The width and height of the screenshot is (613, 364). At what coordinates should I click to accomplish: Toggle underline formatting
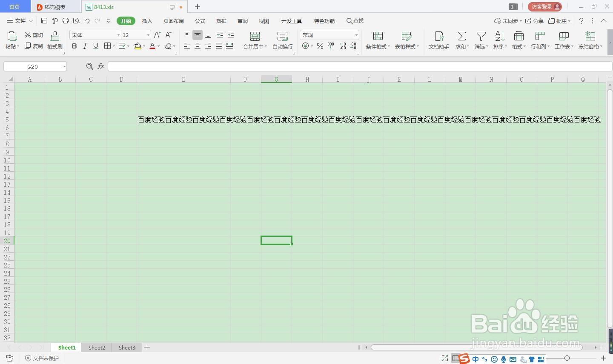(x=96, y=46)
